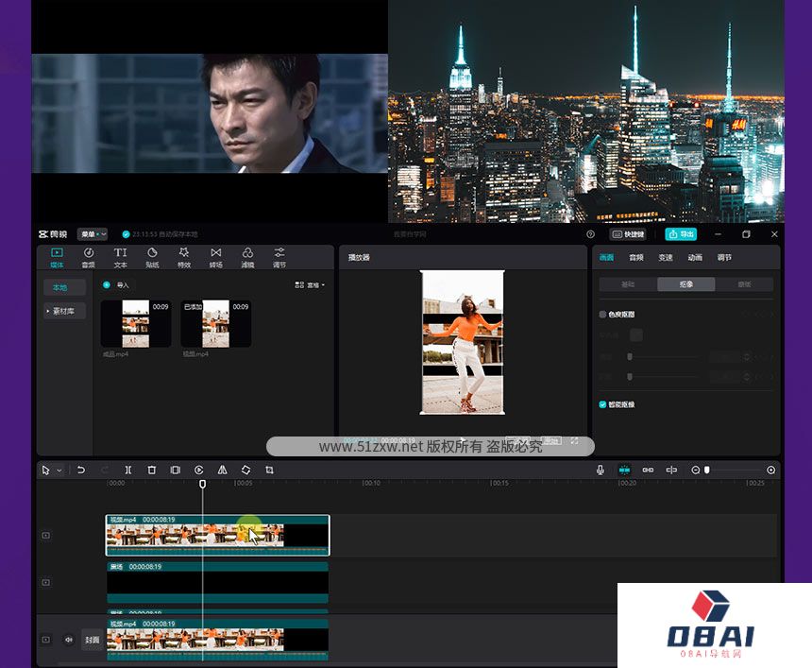Enable the 色度抠图 chroma key checkbox
The width and height of the screenshot is (812, 668).
pyautogui.click(x=602, y=314)
